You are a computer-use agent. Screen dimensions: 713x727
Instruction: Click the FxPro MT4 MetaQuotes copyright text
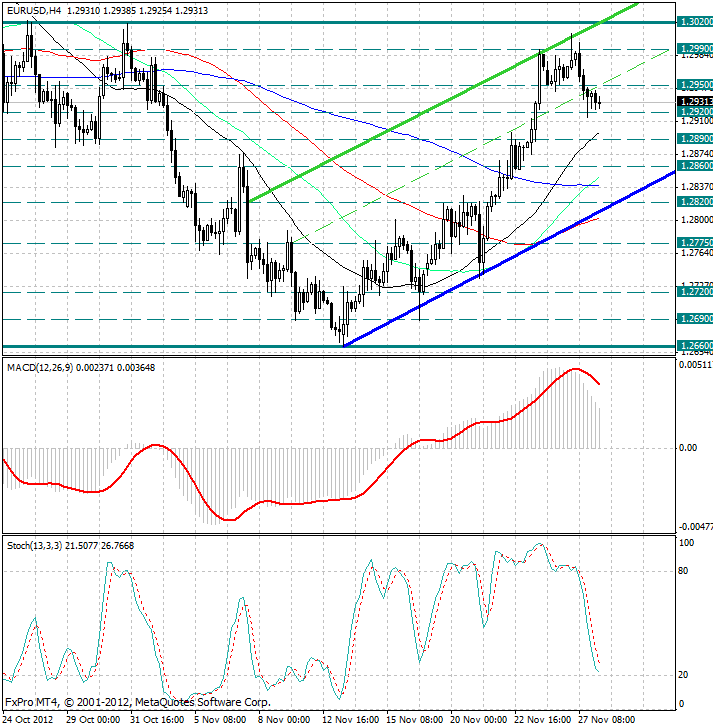(138, 702)
